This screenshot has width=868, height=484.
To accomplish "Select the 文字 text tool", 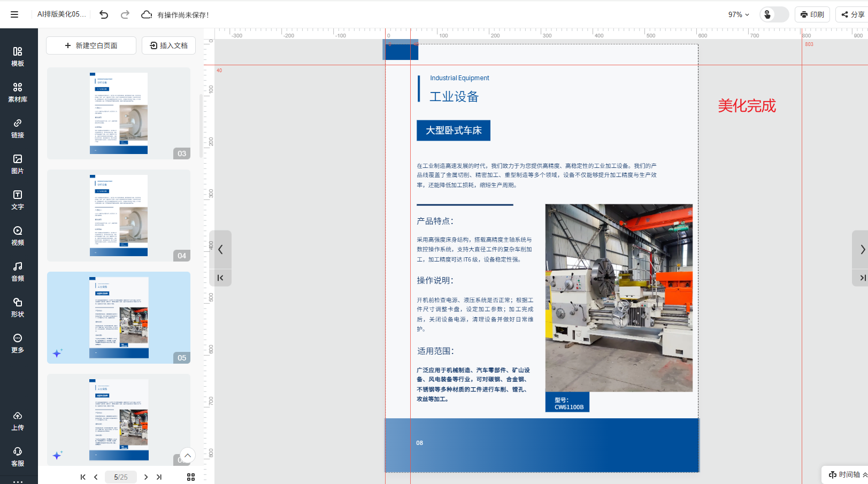I will point(18,200).
